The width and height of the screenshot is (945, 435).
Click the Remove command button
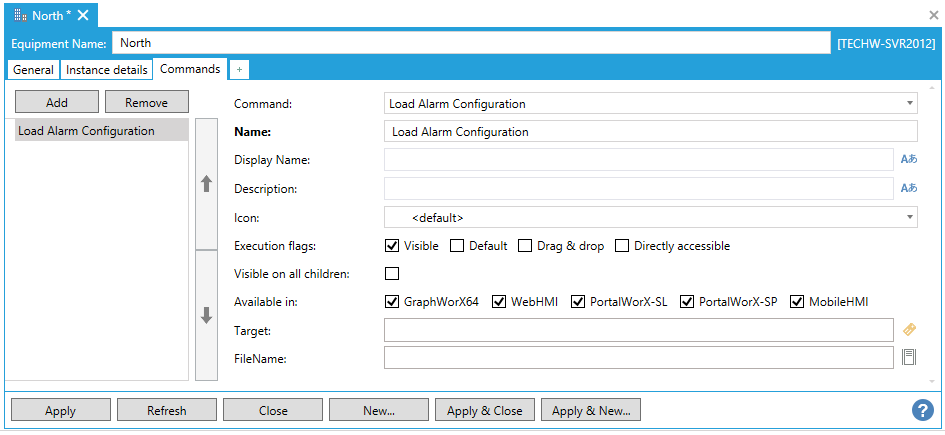[146, 103]
